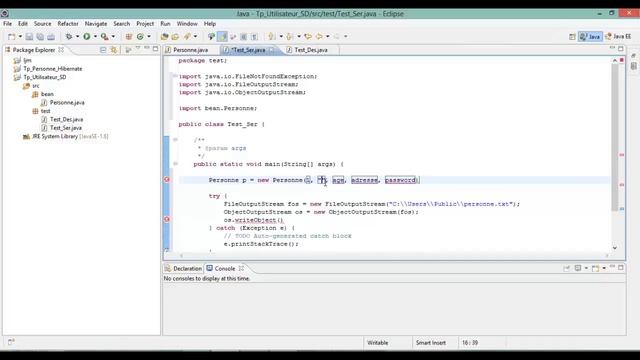Click error marker beside Personne p line
This screenshot has width=640, height=360.
(x=167, y=180)
